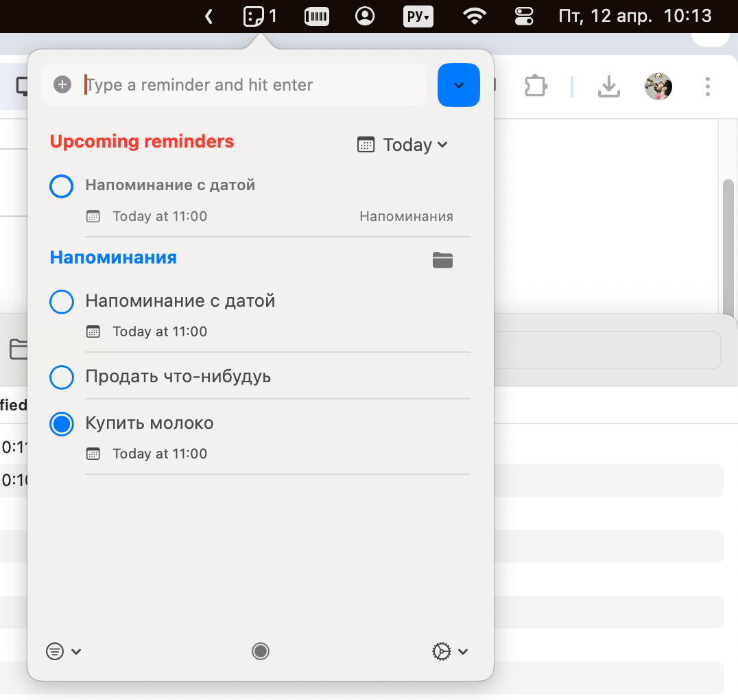Click the round record button at the bottom of the popup
This screenshot has width=738, height=700.
(260, 651)
